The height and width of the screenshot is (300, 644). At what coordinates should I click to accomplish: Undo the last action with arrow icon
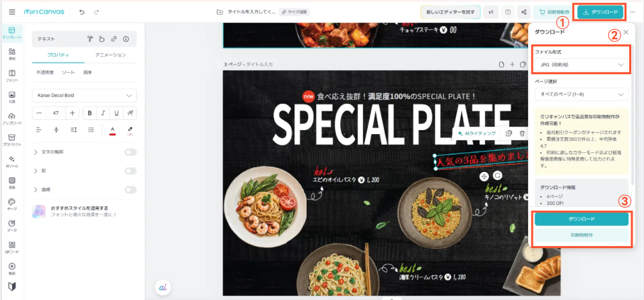tap(82, 12)
